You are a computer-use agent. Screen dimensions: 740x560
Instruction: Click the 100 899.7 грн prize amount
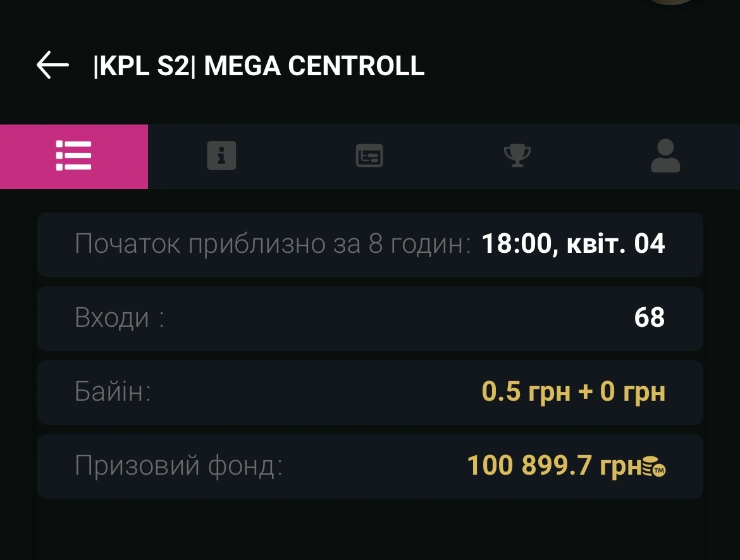click(x=553, y=466)
